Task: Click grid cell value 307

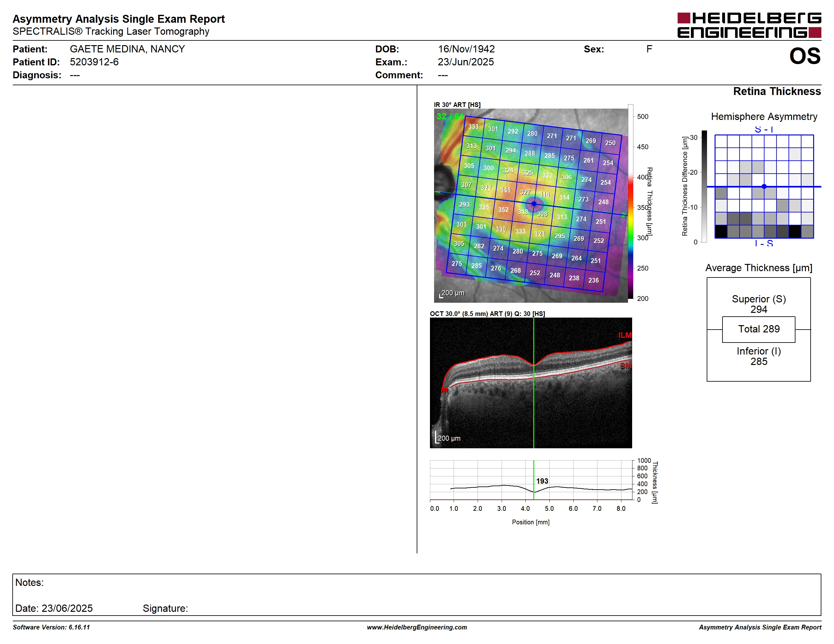Action: (466, 185)
